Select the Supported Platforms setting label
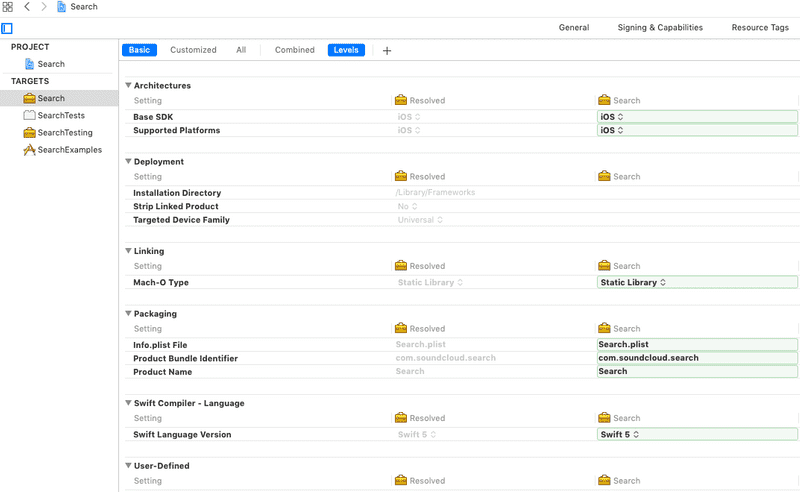The width and height of the screenshot is (800, 492). click(177, 130)
